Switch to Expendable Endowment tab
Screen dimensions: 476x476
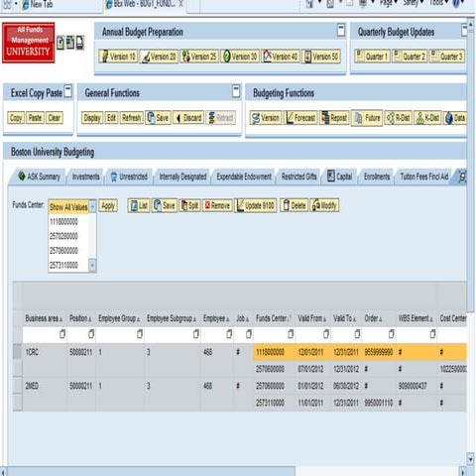click(x=244, y=177)
